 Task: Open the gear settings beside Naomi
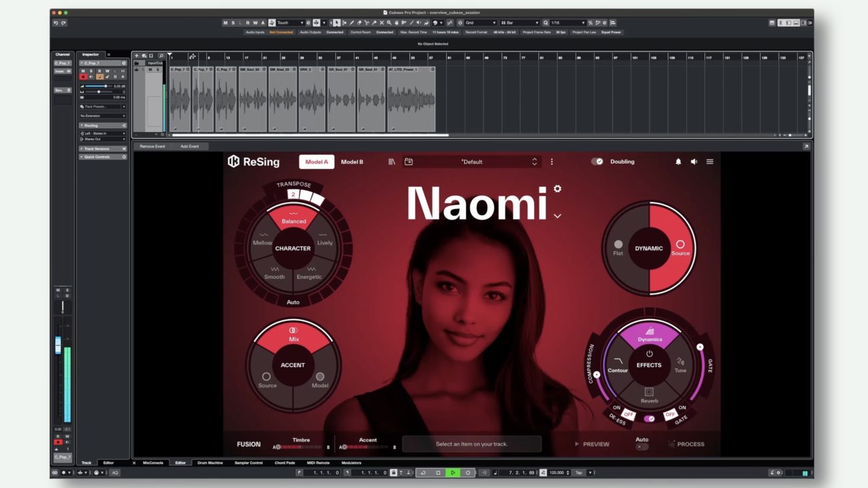click(x=558, y=189)
